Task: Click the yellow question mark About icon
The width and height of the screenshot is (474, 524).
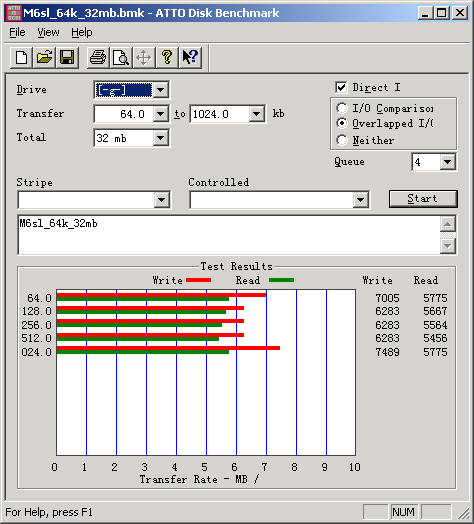Action: click(167, 58)
